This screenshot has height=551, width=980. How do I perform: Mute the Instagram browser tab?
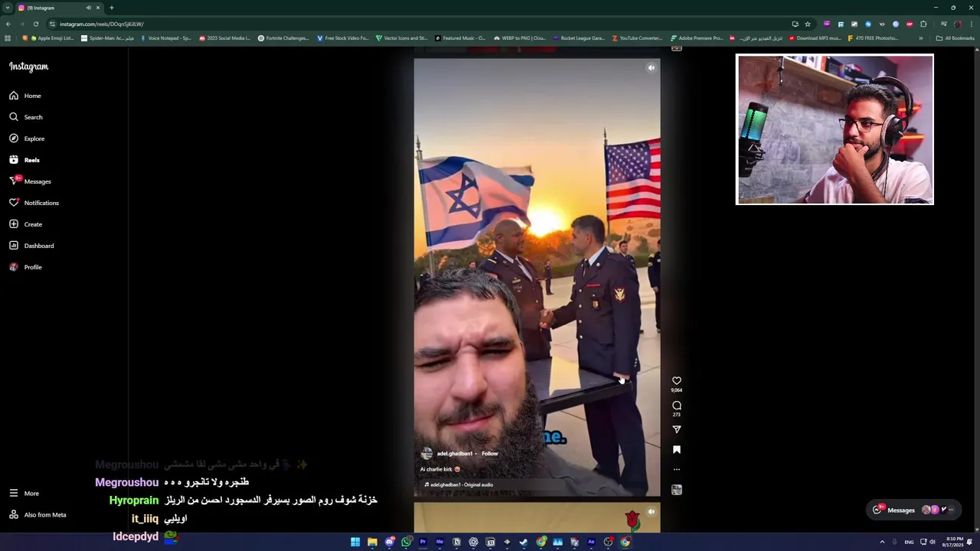coord(89,8)
